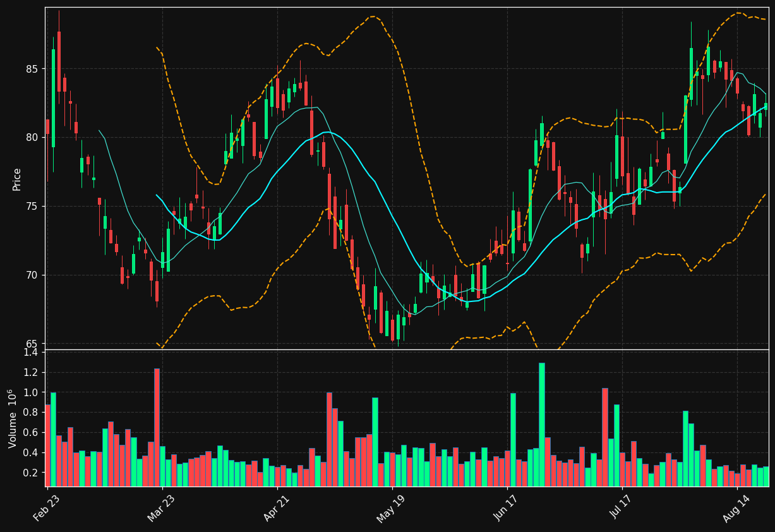Click the Jun 17 date label

[x=506, y=507]
